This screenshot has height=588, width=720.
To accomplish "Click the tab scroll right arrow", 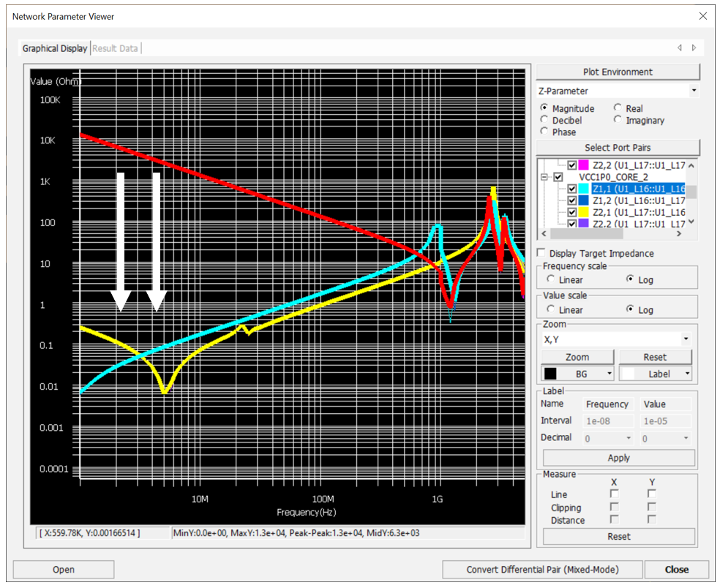I will (x=694, y=48).
